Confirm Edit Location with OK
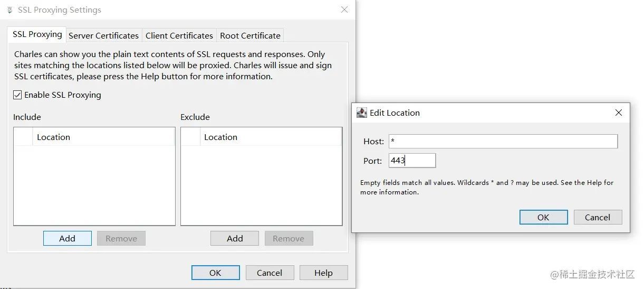644x289 pixels. coord(543,217)
